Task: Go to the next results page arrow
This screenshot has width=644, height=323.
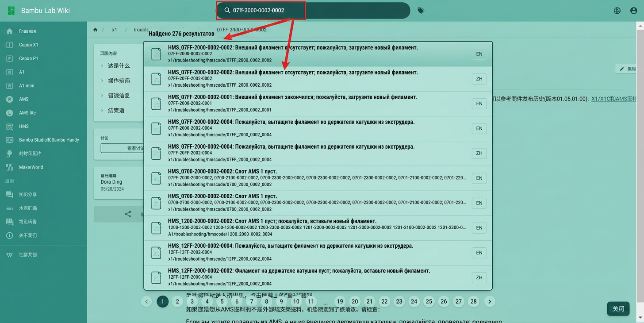Action: (490, 301)
